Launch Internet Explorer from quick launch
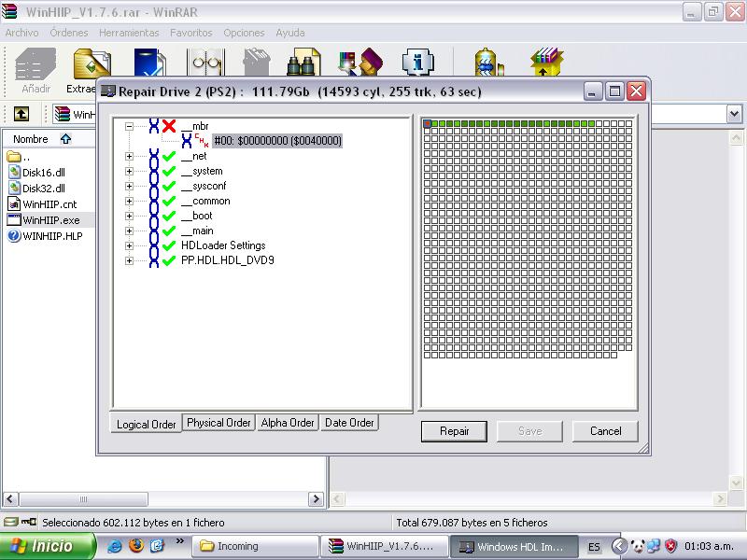The width and height of the screenshot is (747, 560). click(114, 546)
